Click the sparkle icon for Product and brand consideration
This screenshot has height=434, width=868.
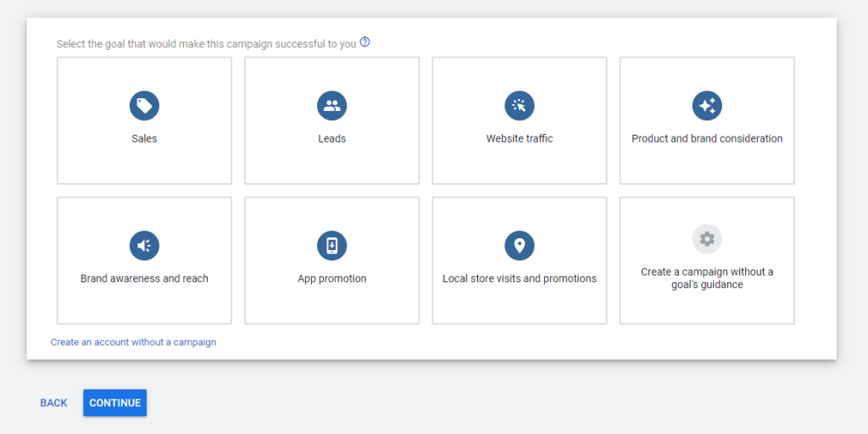pyautogui.click(x=707, y=106)
